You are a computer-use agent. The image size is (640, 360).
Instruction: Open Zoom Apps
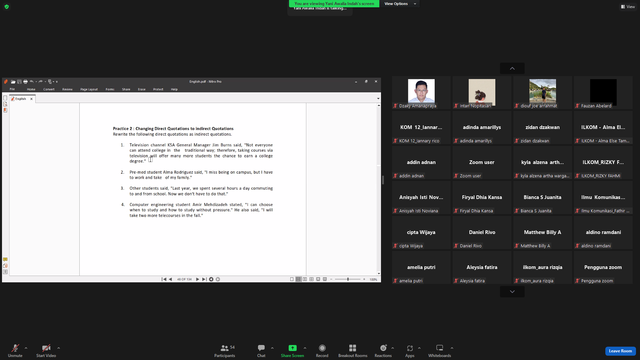[410, 350]
